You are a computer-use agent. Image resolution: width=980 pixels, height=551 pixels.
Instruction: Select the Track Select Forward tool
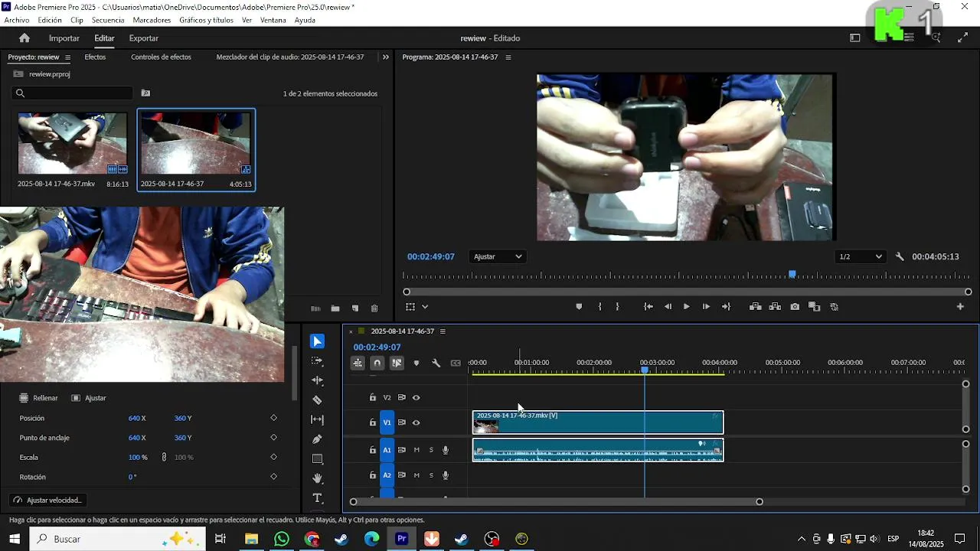tap(317, 360)
